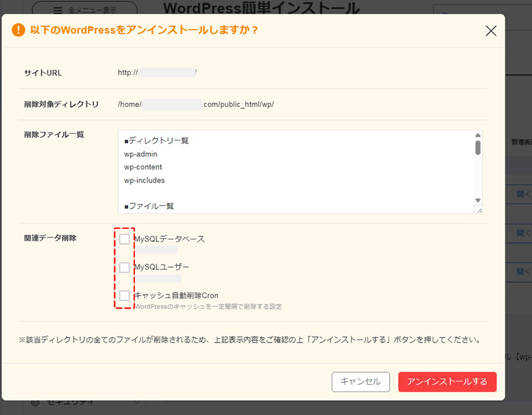Click the red アンインストールする button
The height and width of the screenshot is (415, 532).
point(447,382)
